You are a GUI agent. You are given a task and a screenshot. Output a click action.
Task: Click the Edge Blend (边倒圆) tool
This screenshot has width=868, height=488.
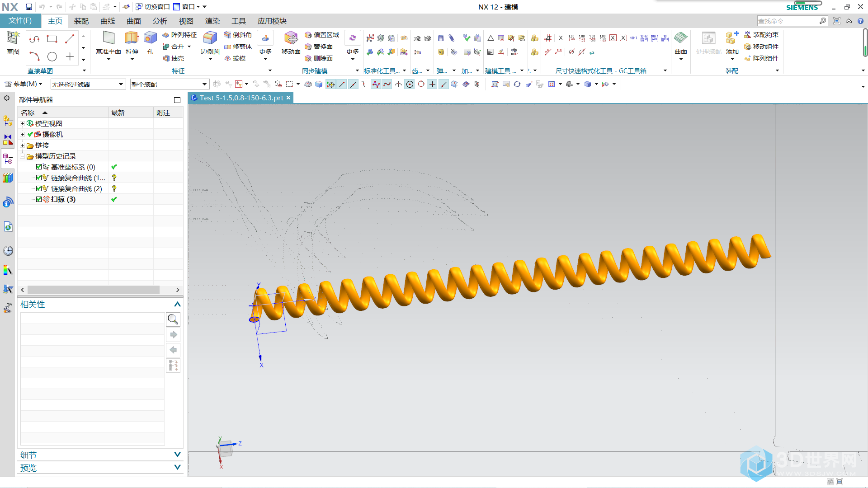pos(210,43)
